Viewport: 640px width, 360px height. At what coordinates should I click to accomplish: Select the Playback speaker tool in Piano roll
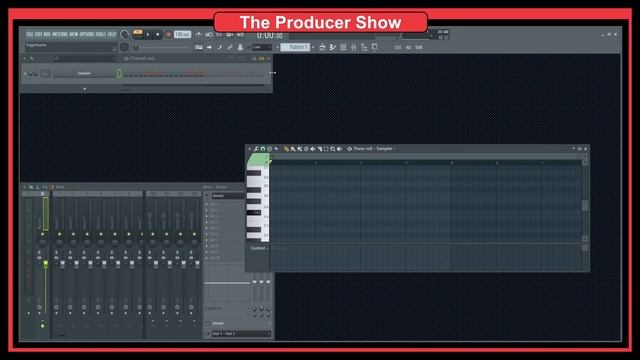tap(339, 149)
